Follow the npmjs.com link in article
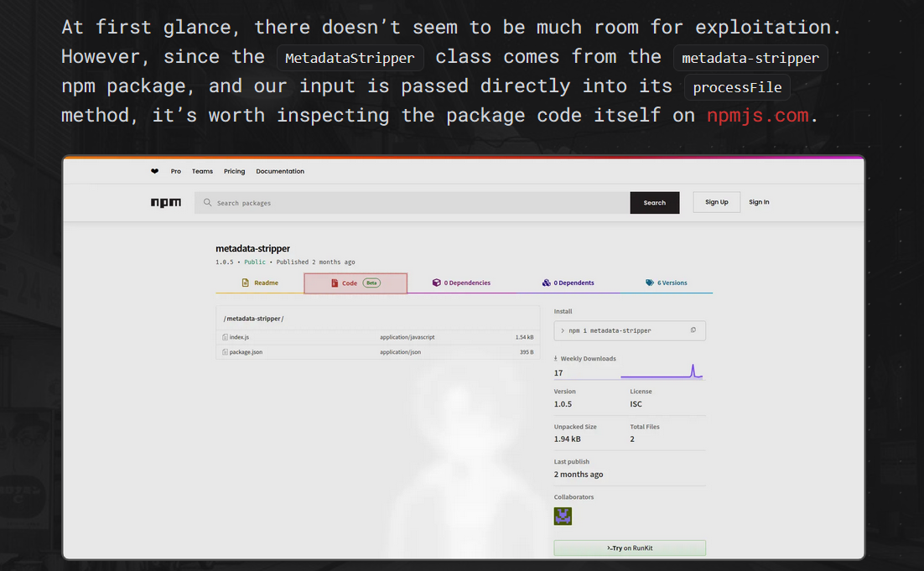 click(757, 116)
